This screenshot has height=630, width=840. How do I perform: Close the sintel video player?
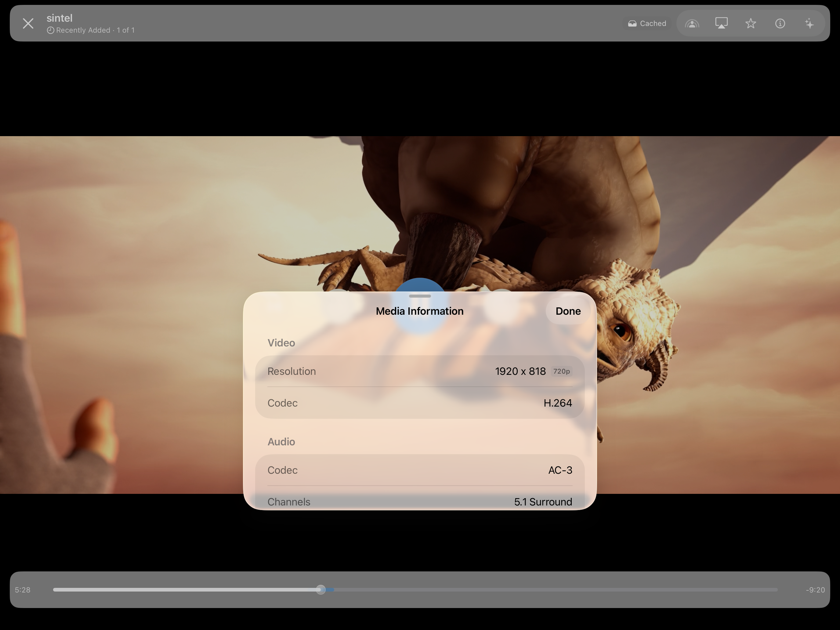tap(28, 24)
